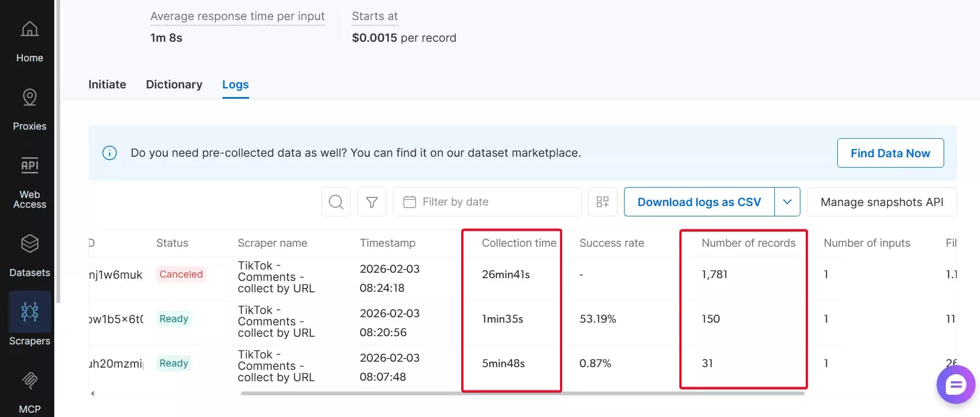Screen dimensions: 980x417
Task: Open the MCP sidebar item
Action: click(29, 390)
